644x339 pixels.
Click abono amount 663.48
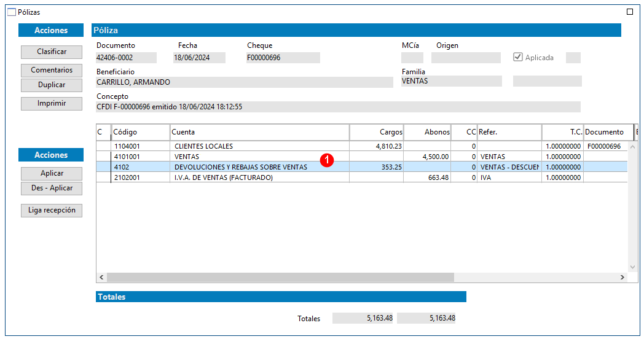pyautogui.click(x=427, y=177)
